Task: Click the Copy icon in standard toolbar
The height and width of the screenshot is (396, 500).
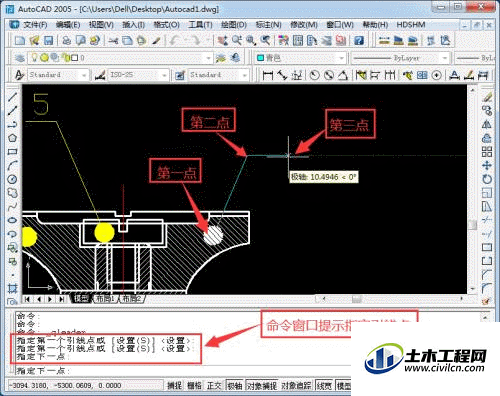Action: (x=127, y=41)
